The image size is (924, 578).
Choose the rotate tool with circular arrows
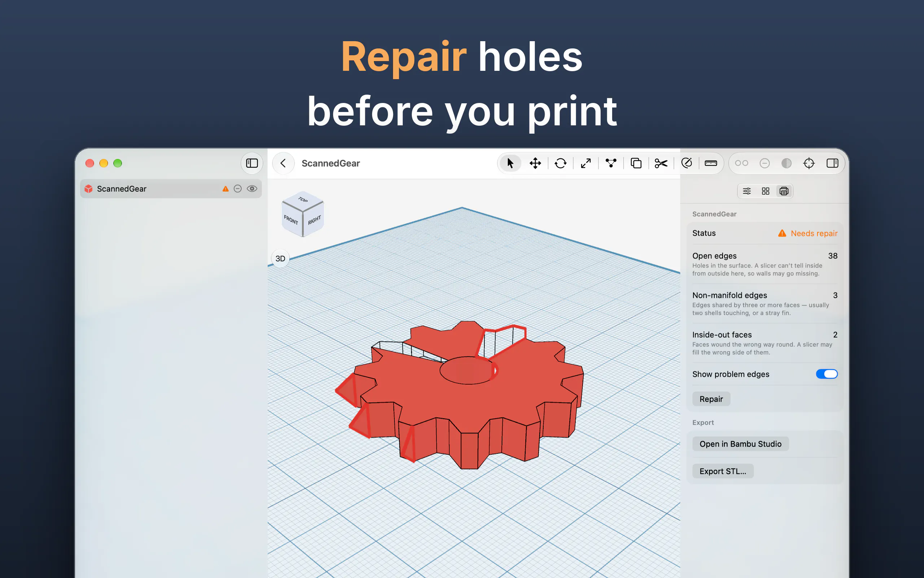[x=561, y=163]
